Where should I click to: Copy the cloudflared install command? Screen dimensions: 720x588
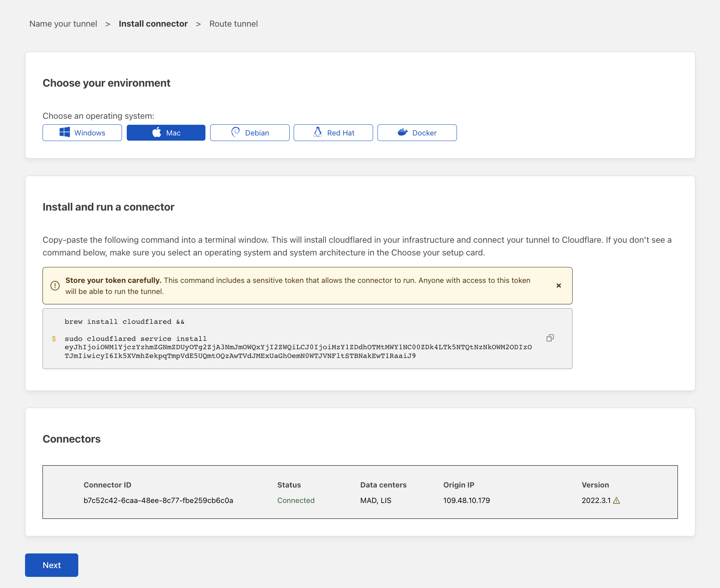pos(550,338)
